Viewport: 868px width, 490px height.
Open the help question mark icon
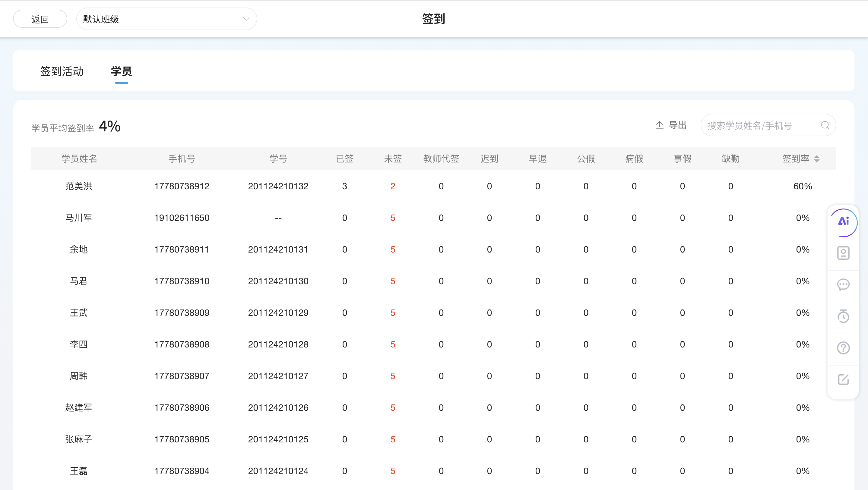pyautogui.click(x=843, y=348)
